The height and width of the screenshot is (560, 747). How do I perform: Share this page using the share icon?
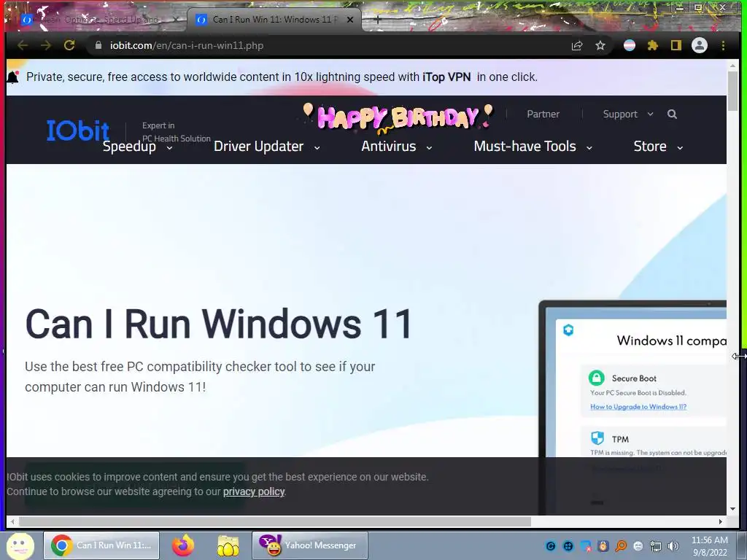tap(577, 45)
